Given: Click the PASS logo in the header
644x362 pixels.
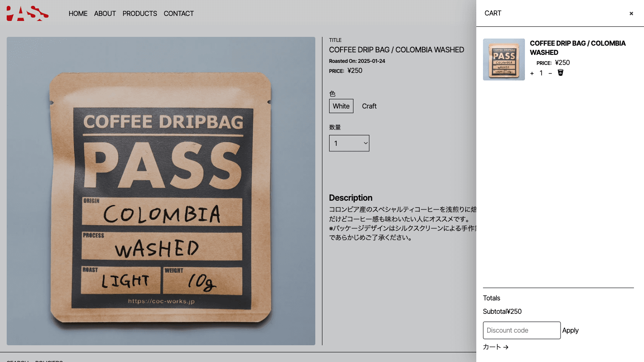Looking at the screenshot, I should tap(27, 13).
